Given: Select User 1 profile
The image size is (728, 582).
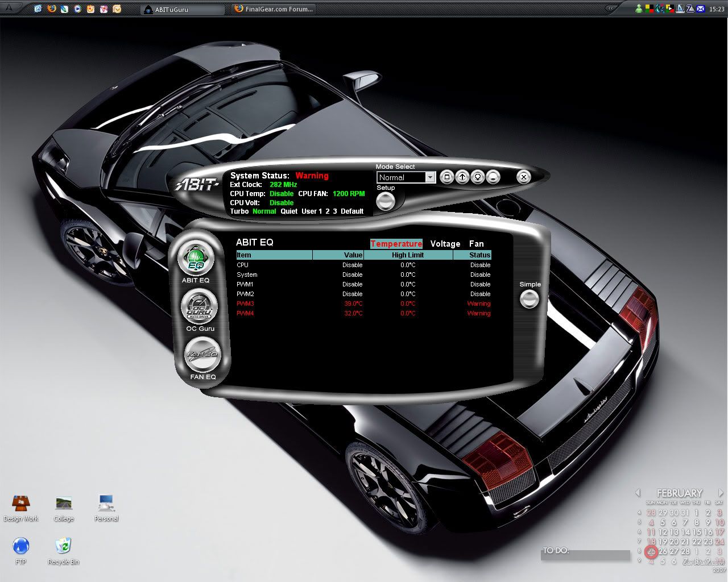Looking at the screenshot, I should click(x=312, y=211).
